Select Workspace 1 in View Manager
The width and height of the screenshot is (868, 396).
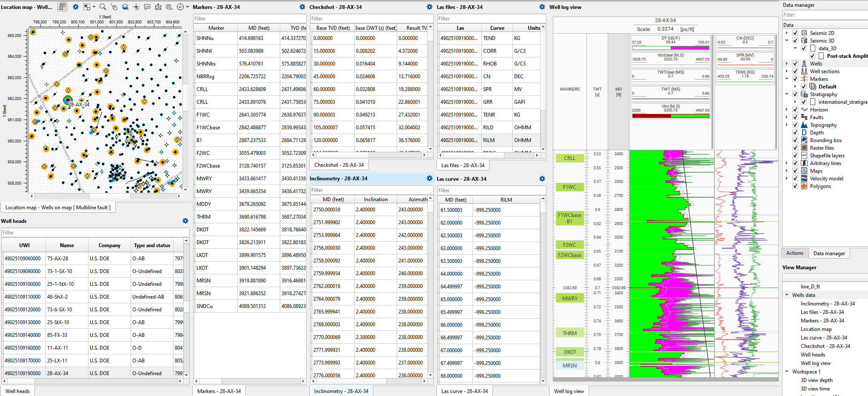pos(806,371)
